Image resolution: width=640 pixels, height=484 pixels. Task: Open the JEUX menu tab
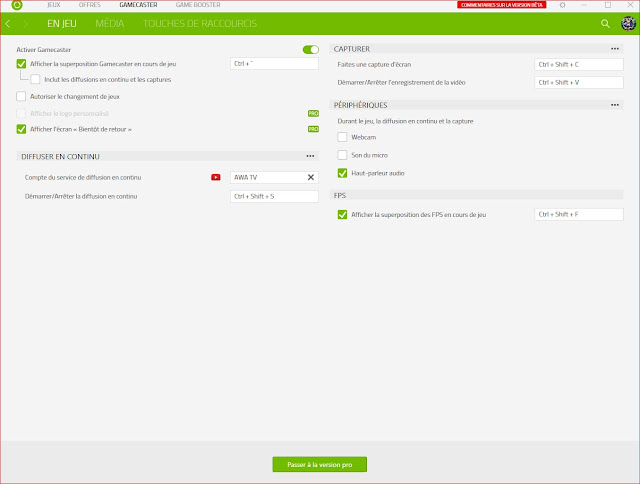[x=53, y=5]
